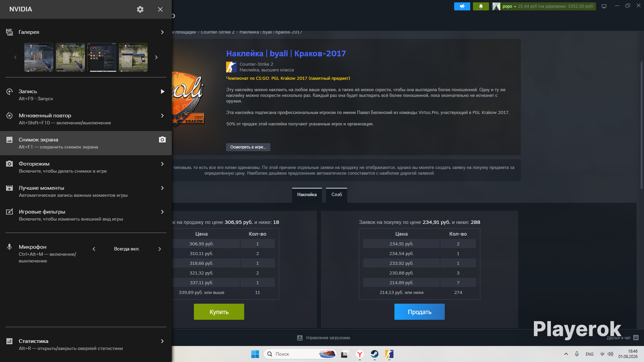
Task: Click the Фоторежим camera icon
Action: (x=9, y=164)
